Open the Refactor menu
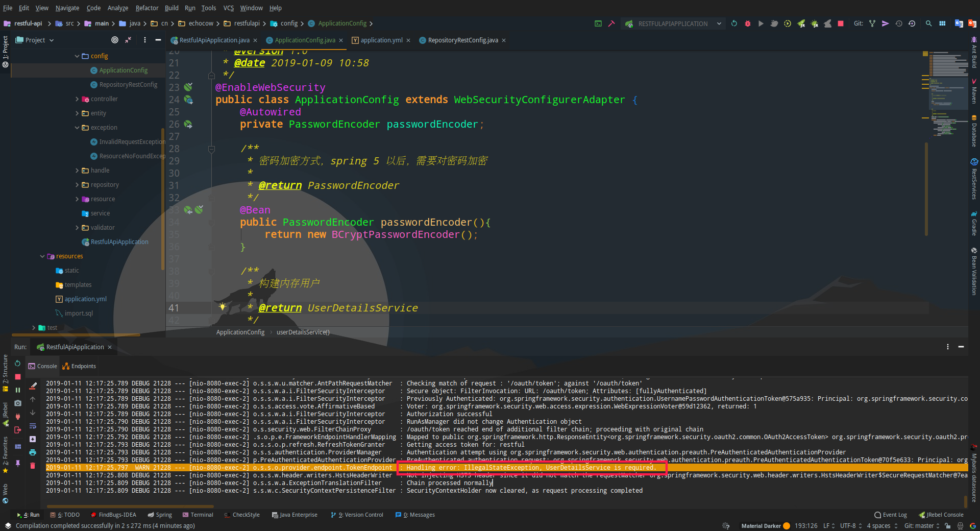This screenshot has height=531, width=980. [x=147, y=8]
